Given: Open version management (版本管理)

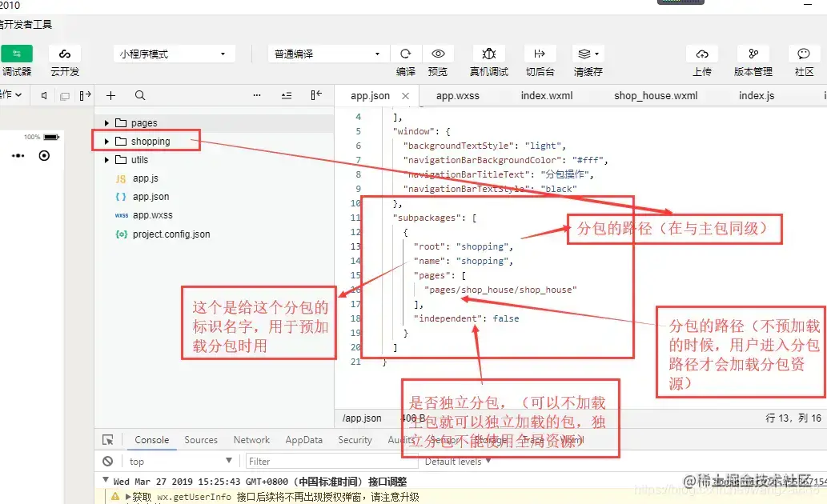Looking at the screenshot, I should tap(753, 54).
